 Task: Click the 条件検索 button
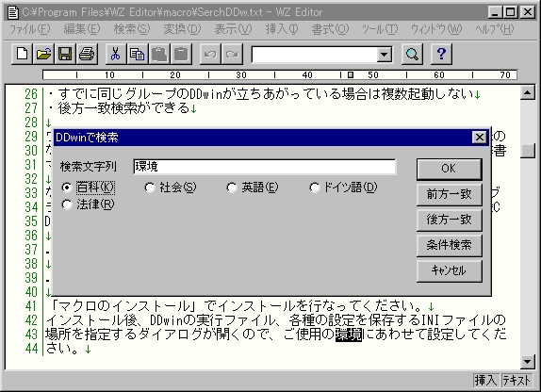449,245
